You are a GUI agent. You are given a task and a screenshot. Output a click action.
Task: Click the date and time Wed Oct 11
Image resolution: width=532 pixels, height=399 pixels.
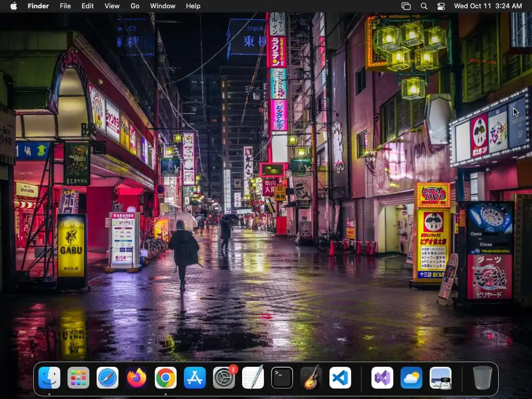coord(488,6)
